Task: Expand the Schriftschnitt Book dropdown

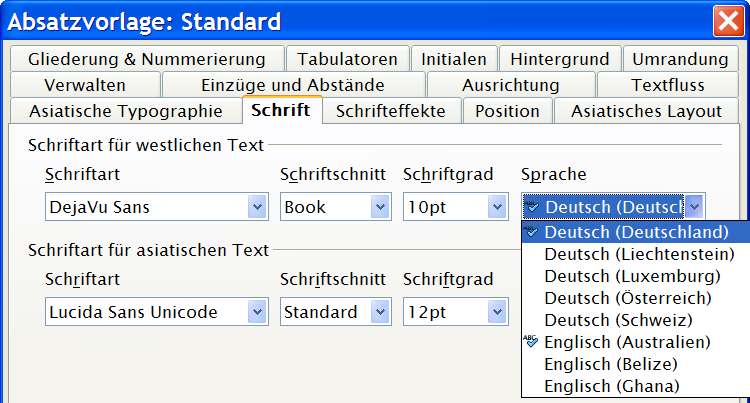Action: [x=380, y=207]
